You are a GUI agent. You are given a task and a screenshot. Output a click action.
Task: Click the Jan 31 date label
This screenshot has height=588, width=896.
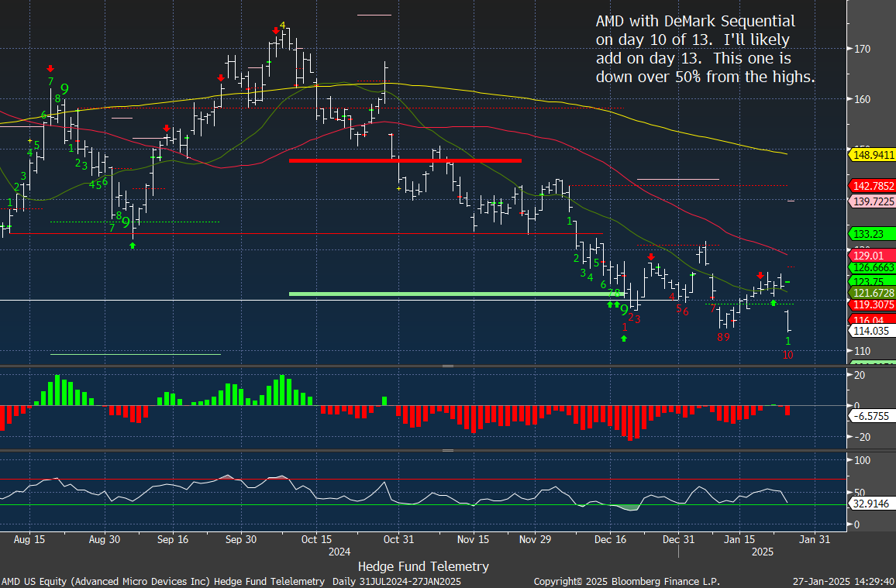coord(815,539)
